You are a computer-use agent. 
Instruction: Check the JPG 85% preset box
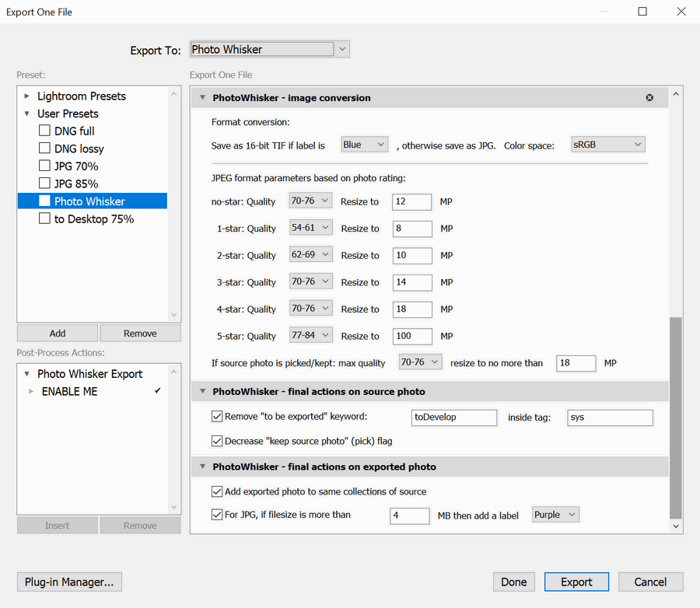coord(44,183)
